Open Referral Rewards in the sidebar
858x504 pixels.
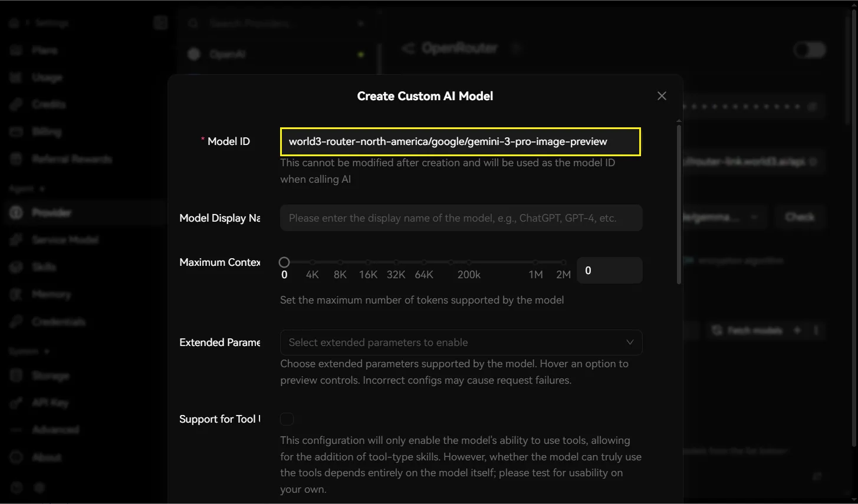[71, 159]
